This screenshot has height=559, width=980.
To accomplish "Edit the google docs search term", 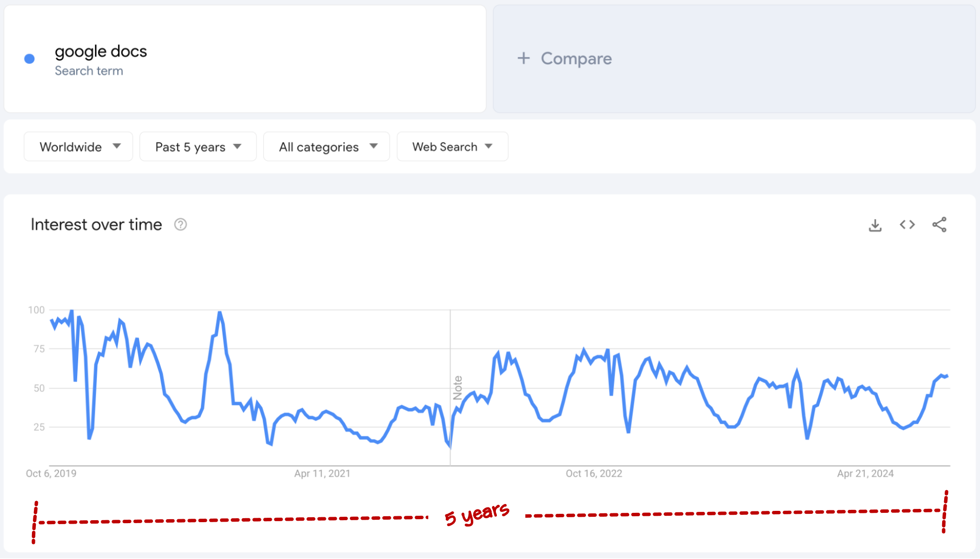I will (x=101, y=51).
